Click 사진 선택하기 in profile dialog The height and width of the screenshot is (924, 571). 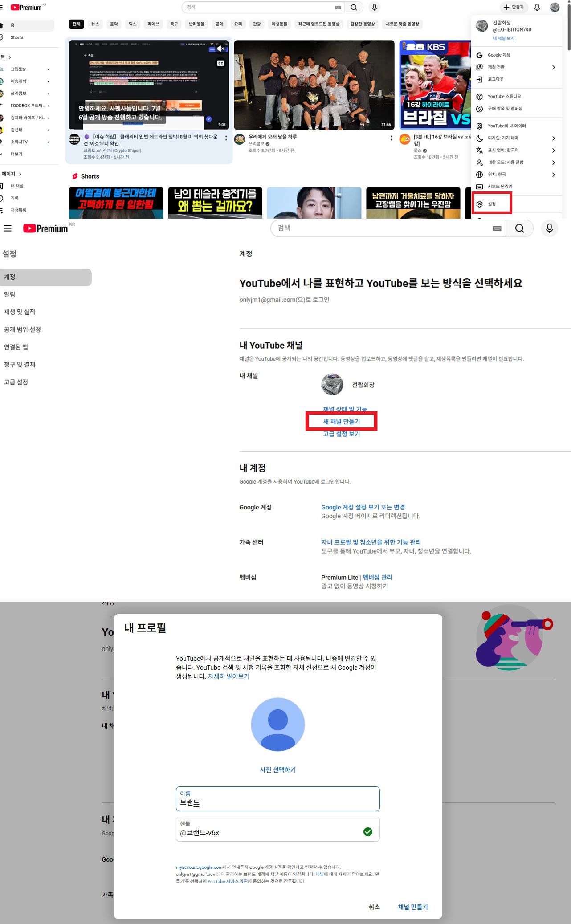coord(278,769)
